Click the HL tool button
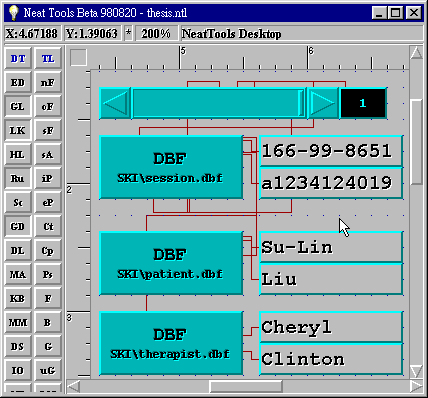 [18, 154]
